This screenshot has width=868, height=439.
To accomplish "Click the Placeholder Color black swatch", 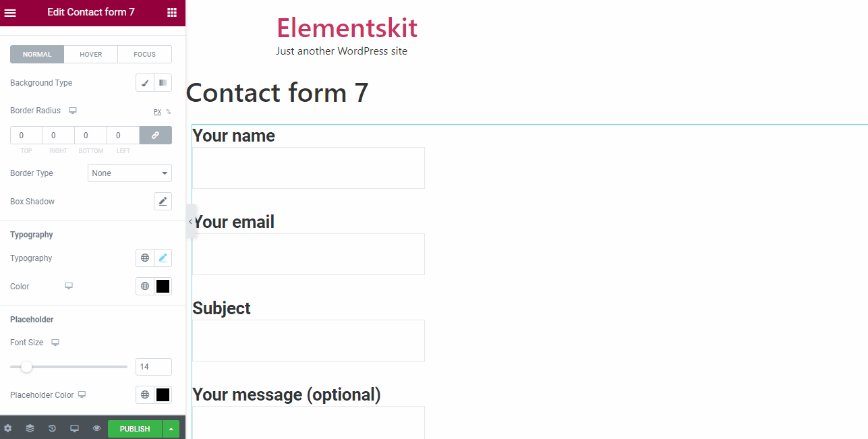I will [x=163, y=395].
